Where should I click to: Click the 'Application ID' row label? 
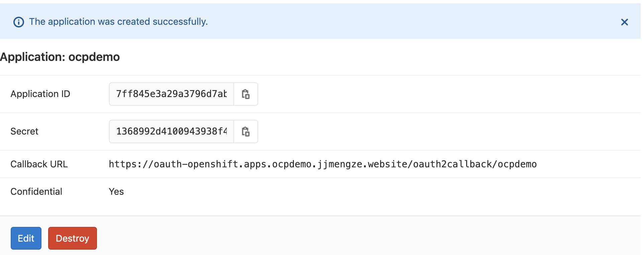click(x=40, y=94)
